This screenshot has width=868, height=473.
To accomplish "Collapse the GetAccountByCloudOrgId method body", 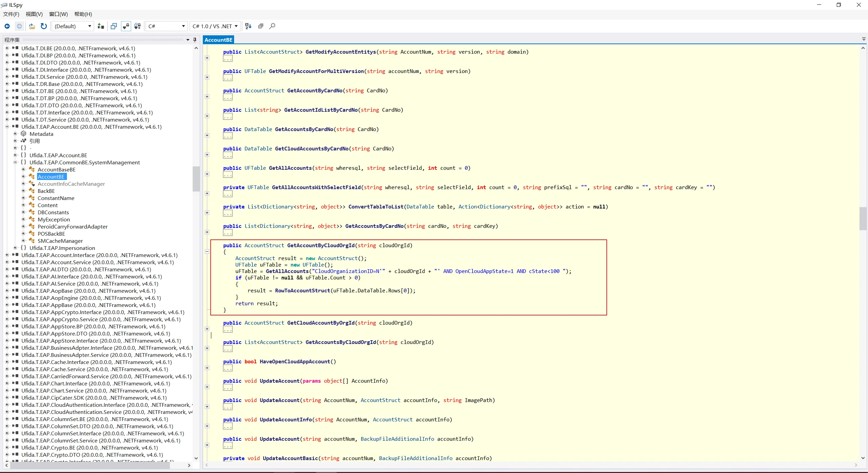I will [207, 252].
